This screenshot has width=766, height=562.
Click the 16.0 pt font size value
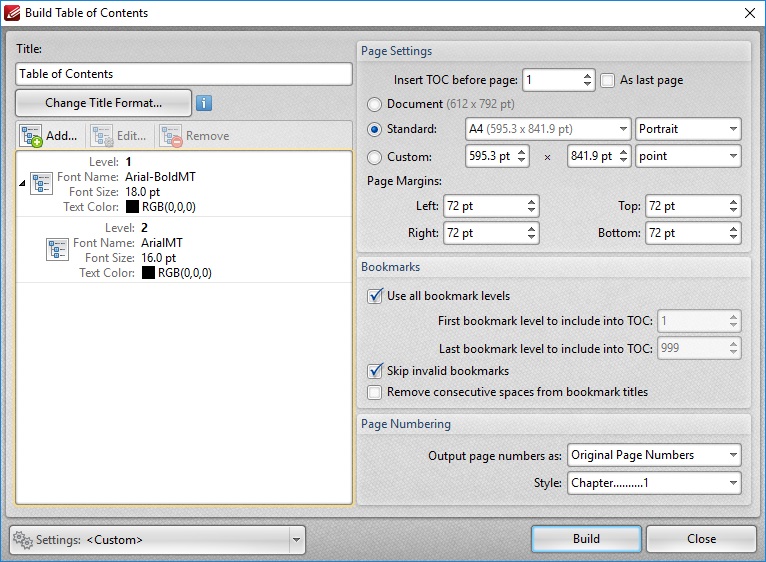(158, 258)
